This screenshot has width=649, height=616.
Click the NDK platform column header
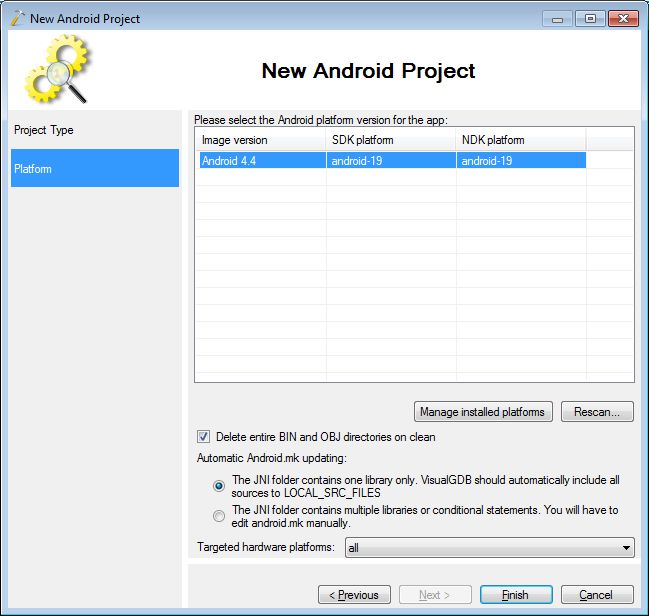click(521, 140)
